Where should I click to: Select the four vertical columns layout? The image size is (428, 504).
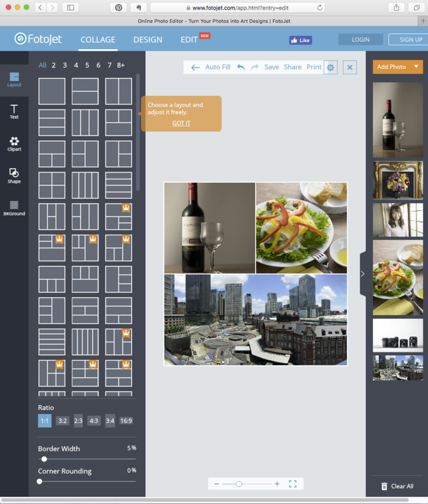85,185
